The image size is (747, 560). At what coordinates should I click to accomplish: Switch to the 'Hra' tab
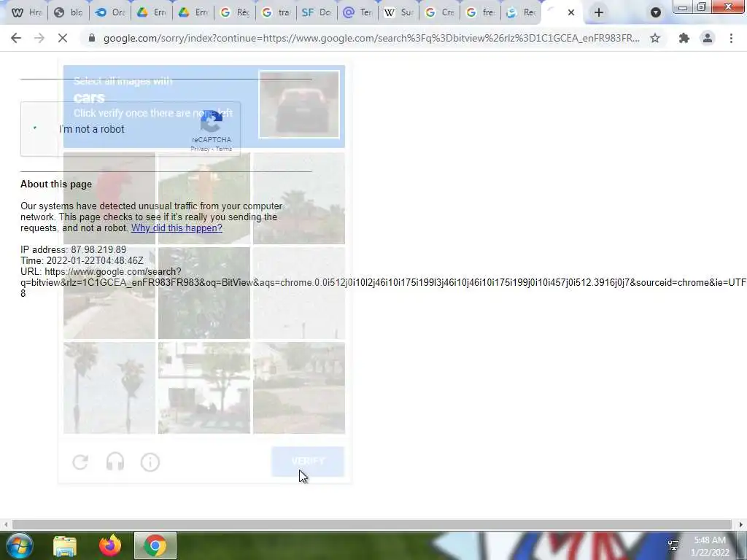27,12
